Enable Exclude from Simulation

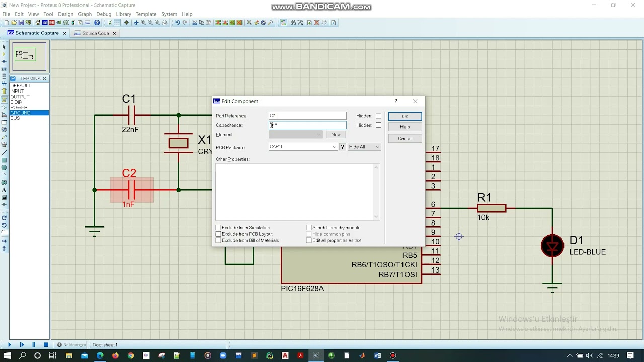(218, 228)
